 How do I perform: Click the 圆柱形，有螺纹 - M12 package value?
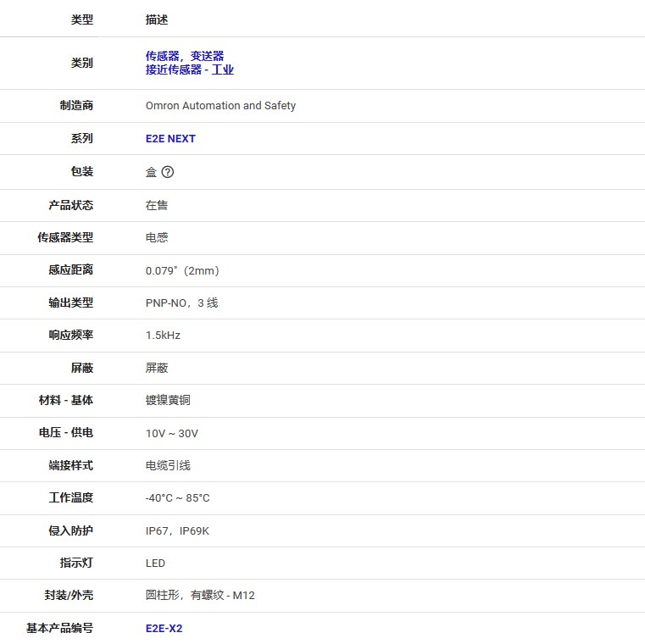(x=200, y=596)
